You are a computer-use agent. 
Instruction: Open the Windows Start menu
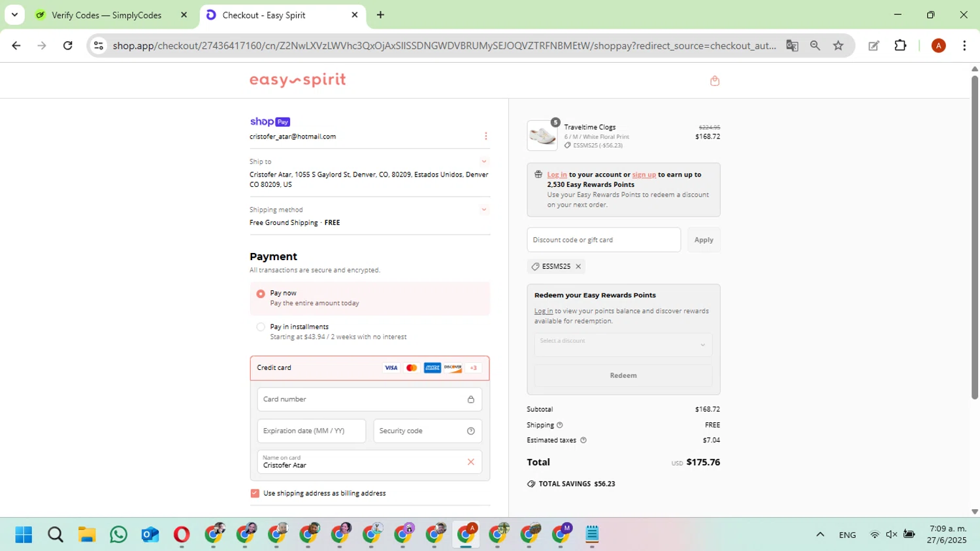click(x=24, y=535)
